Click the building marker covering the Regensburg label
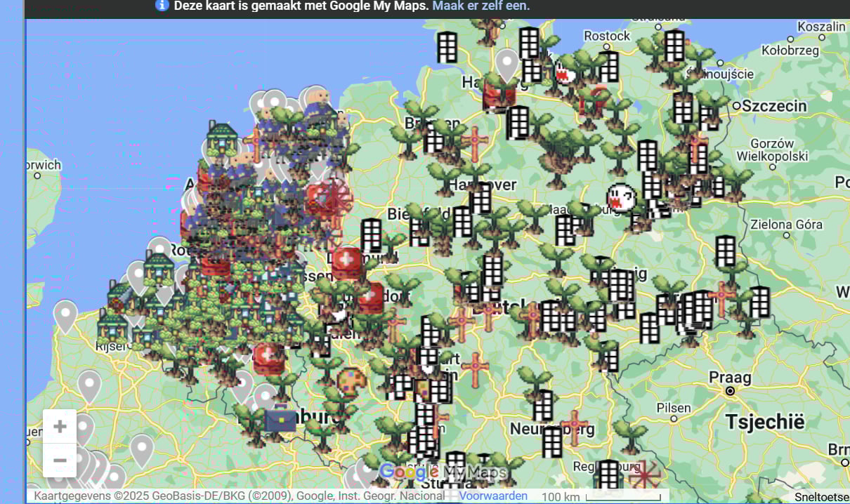This screenshot has width=850, height=504. pos(608,475)
